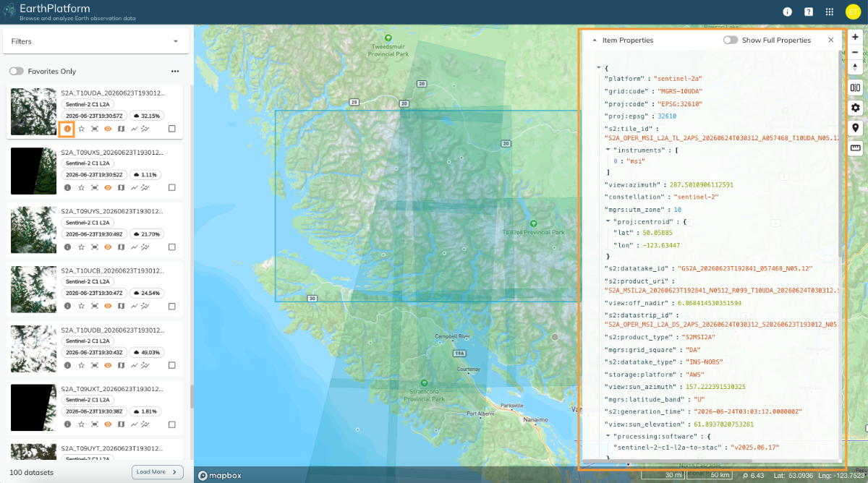This screenshot has width=868, height=483.
Task: Click the 32.15% cloud cover chip
Action: [148, 116]
